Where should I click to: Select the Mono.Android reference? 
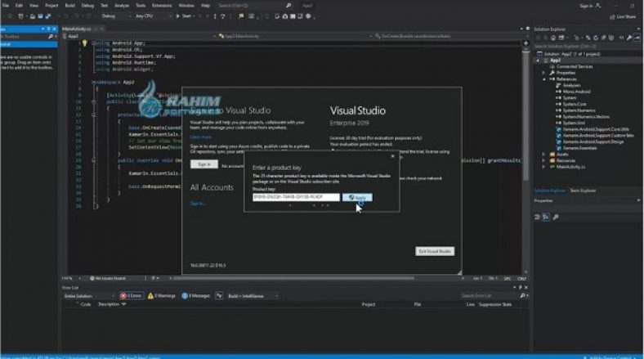pos(576,92)
